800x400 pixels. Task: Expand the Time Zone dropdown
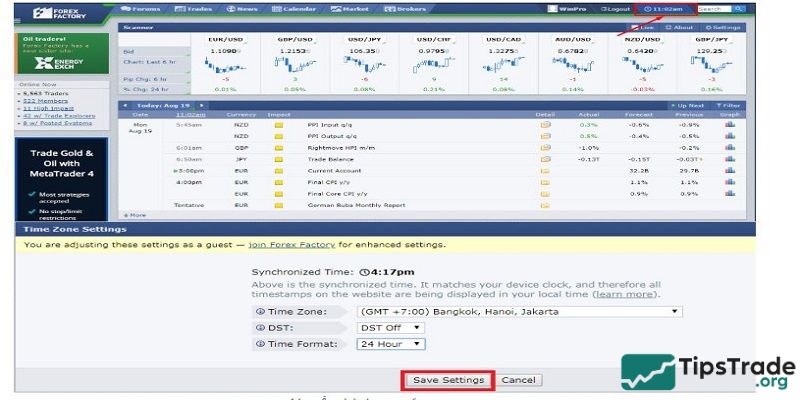point(518,311)
